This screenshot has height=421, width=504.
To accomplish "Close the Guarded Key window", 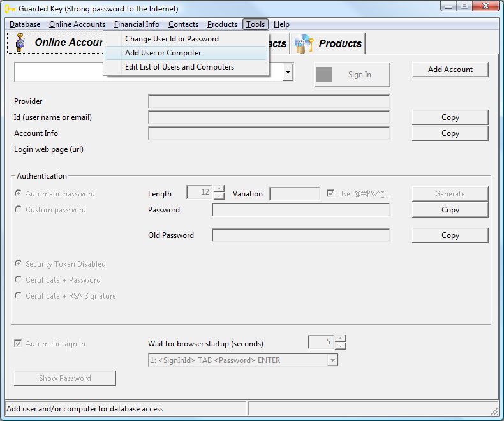I will [x=485, y=6].
